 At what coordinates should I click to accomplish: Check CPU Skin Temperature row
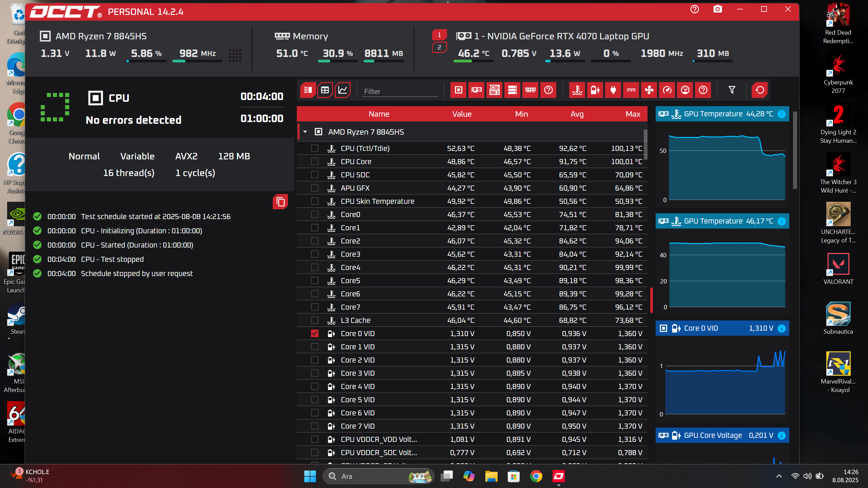click(315, 201)
